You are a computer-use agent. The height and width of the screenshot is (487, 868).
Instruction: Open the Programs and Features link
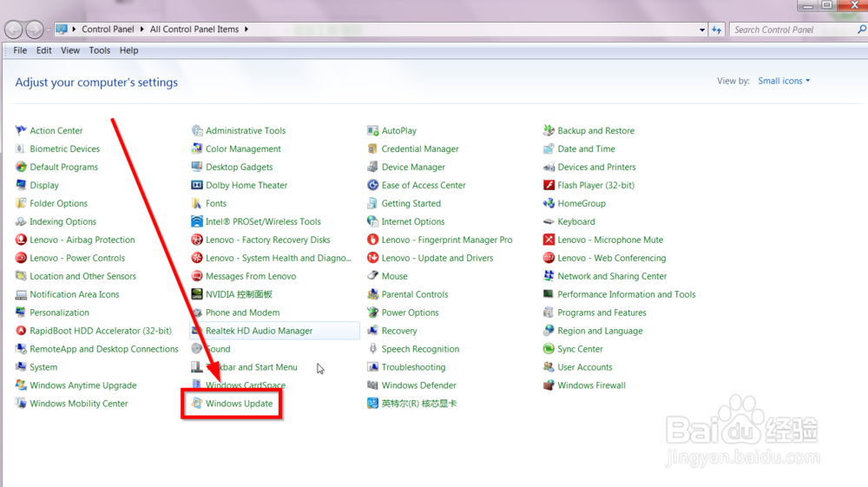coord(602,313)
